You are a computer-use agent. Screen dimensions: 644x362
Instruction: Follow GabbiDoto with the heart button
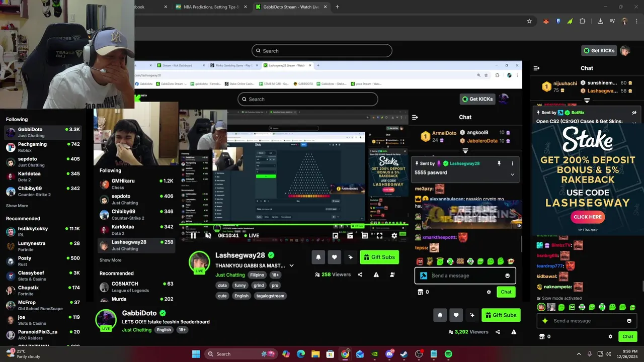point(456,315)
